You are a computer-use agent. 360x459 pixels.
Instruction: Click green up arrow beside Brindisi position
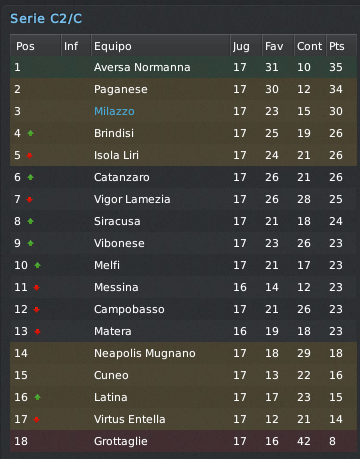[30, 133]
